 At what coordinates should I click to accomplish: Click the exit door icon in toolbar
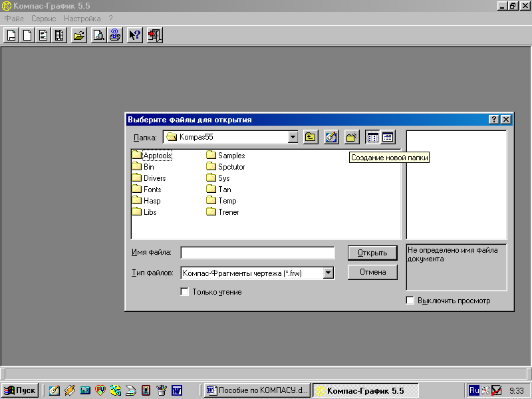pyautogui.click(x=154, y=35)
